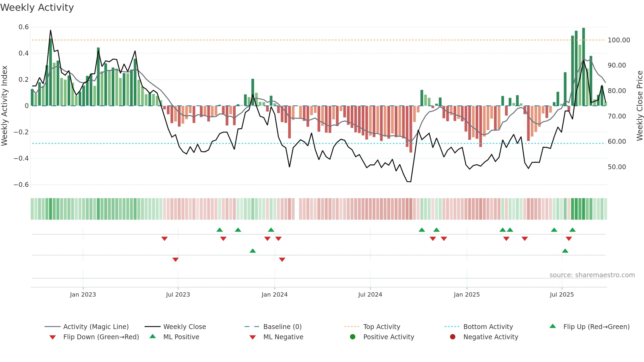The height and width of the screenshot is (362, 644).
Task: Toggle the Flip Up (Red→Green) legend entry
Action: pos(590,327)
